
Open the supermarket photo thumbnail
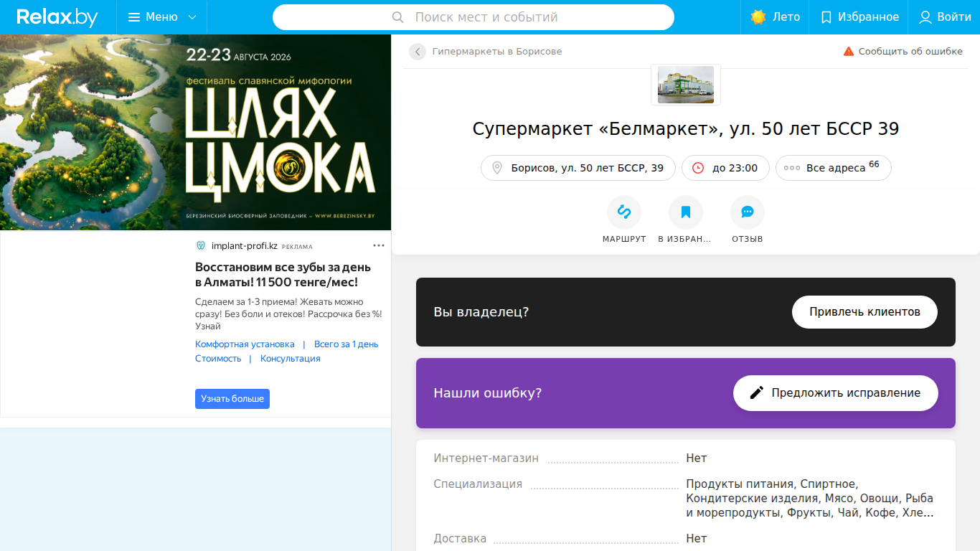pyautogui.click(x=686, y=85)
